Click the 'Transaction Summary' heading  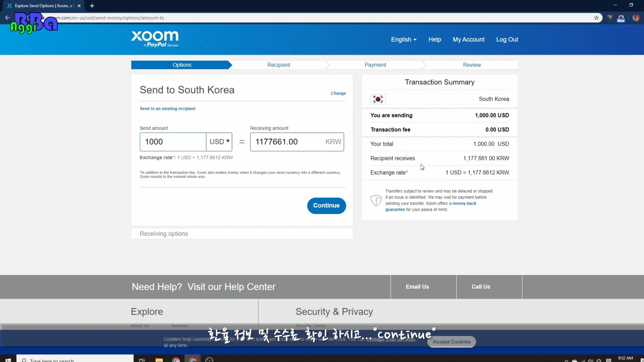click(439, 82)
